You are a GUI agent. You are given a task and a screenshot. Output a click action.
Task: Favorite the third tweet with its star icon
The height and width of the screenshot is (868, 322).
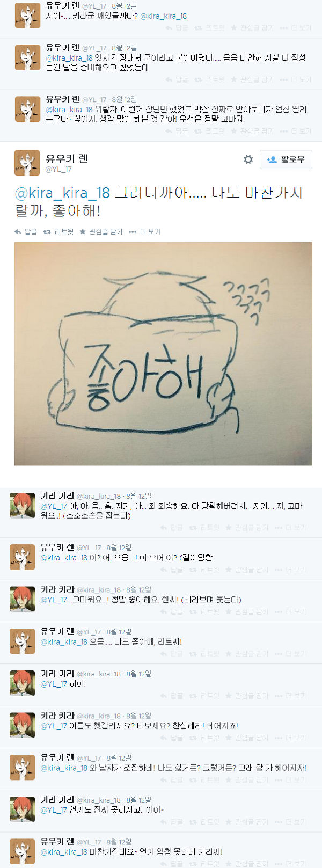click(x=234, y=131)
